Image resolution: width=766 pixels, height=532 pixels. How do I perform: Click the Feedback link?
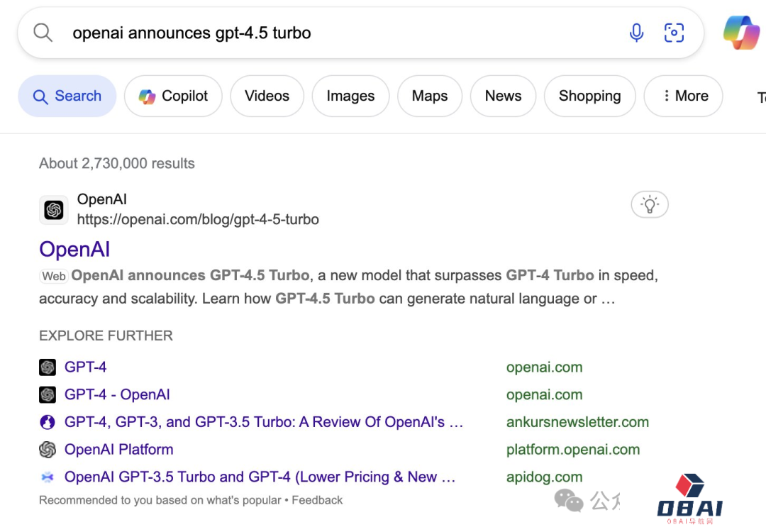(317, 500)
